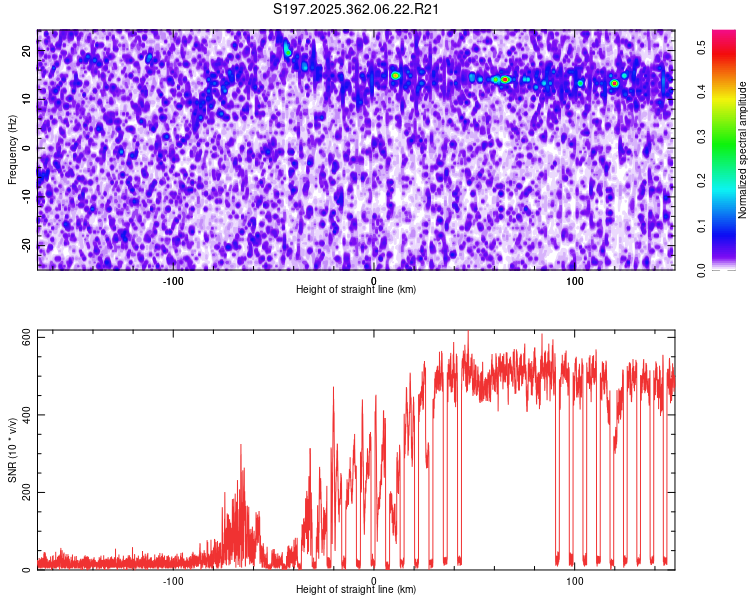
Task: Click the 20 tick label on the frequency axis
Action: pos(28,51)
